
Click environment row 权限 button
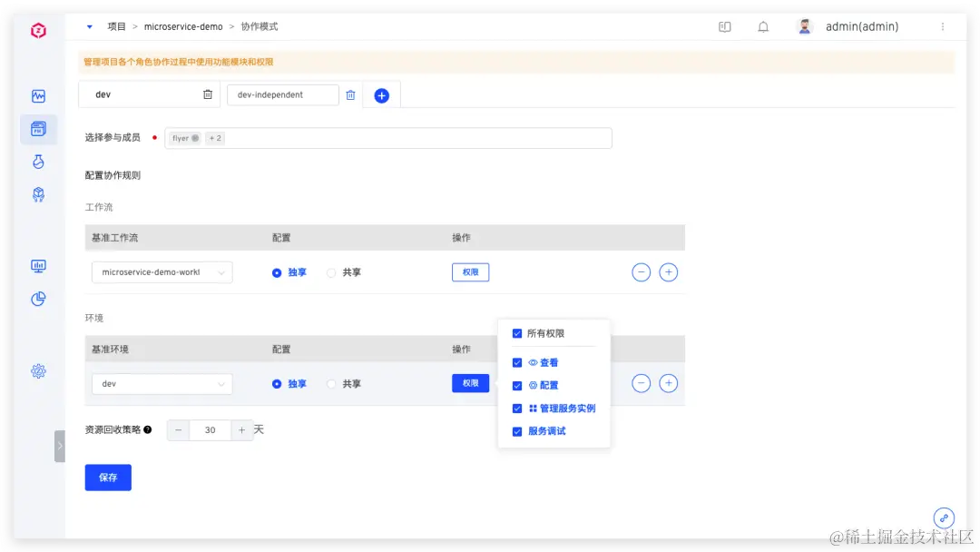tap(471, 383)
